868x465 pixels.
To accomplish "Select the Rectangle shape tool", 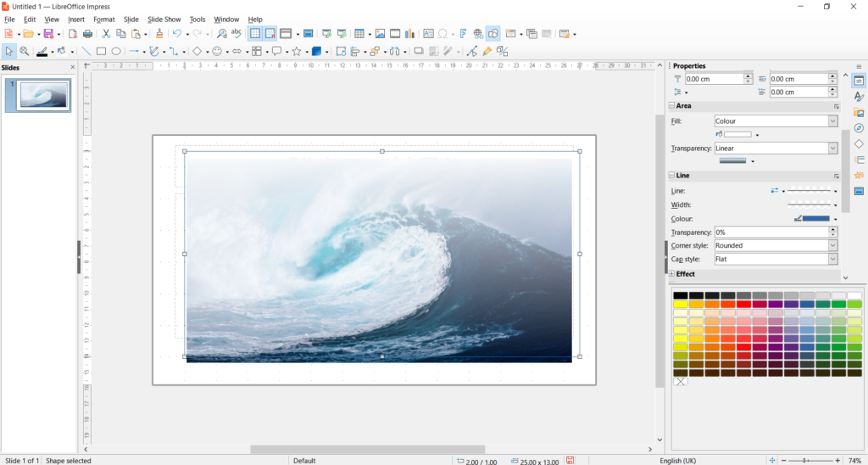I will [x=101, y=52].
